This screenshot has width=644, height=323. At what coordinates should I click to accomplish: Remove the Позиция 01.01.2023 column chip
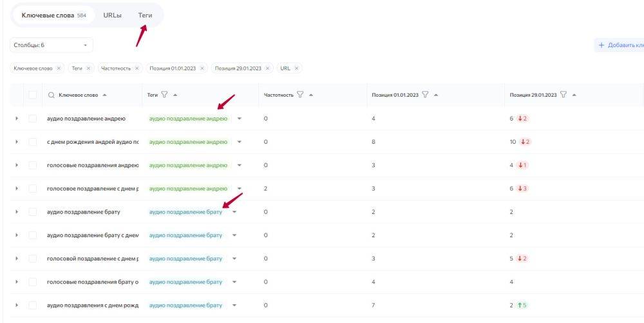202,68
